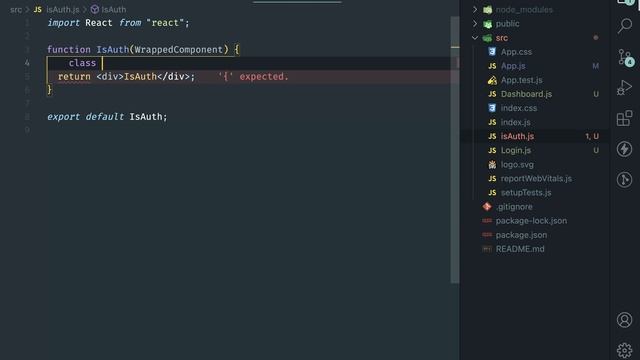Select the src folder in explorer
The image size is (640, 360).
tap(502, 38)
